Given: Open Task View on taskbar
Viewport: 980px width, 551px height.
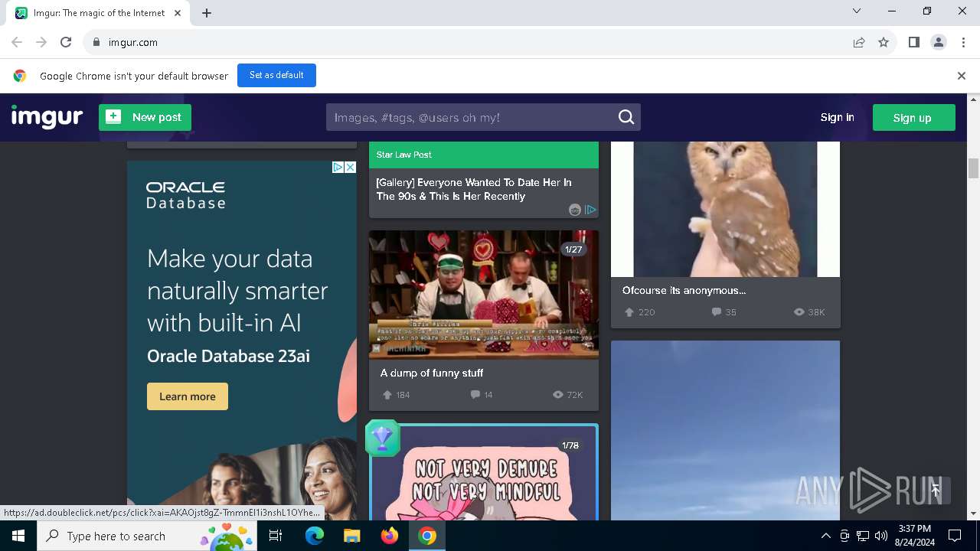Looking at the screenshot, I should click(x=276, y=536).
